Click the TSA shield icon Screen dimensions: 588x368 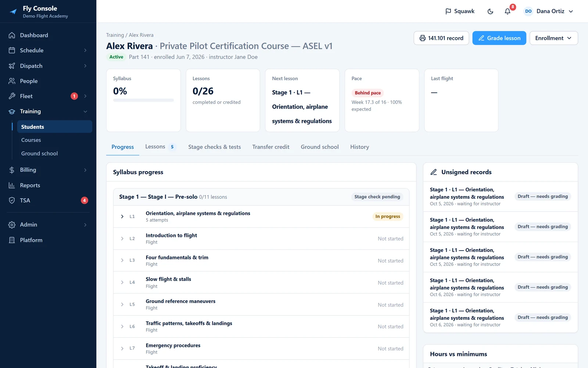click(x=12, y=200)
